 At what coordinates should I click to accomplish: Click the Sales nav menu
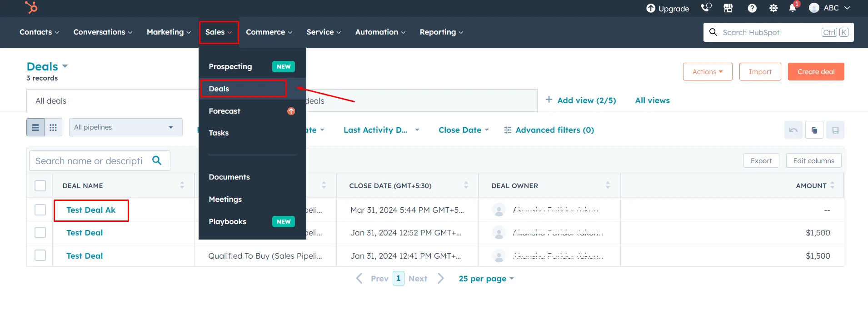pos(219,32)
